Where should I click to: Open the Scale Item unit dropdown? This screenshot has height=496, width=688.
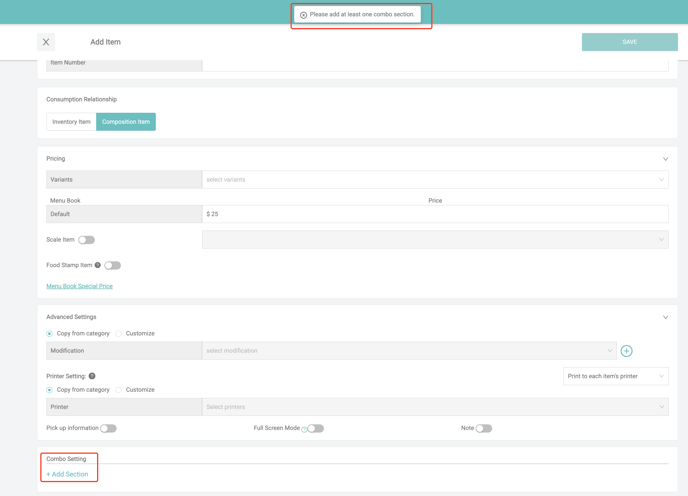(x=435, y=240)
